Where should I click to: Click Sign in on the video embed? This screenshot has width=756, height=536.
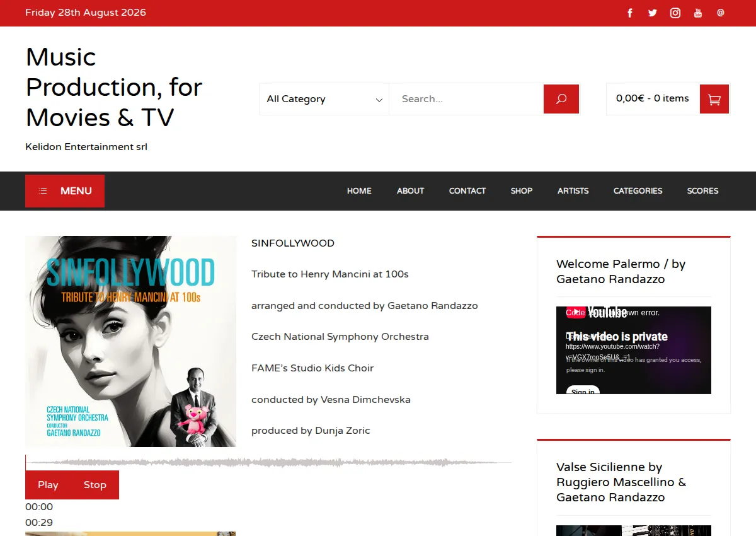583,391
